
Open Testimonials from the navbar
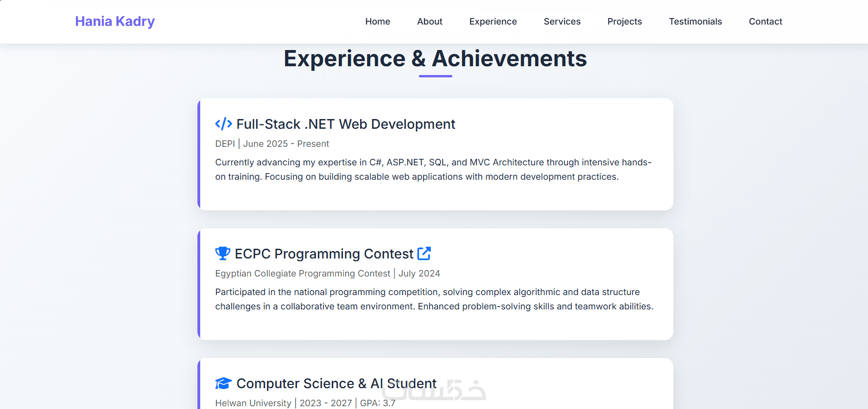coord(695,21)
